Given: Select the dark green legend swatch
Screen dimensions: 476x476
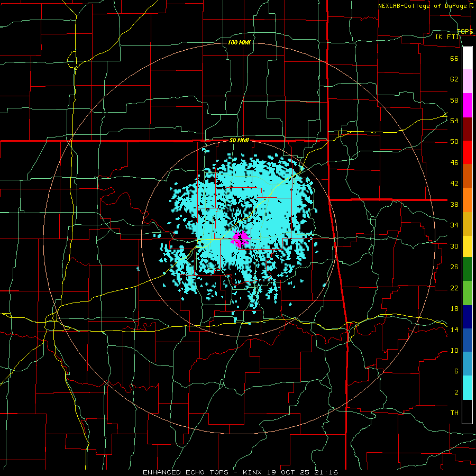Looking at the screenshot, I should click(467, 269).
